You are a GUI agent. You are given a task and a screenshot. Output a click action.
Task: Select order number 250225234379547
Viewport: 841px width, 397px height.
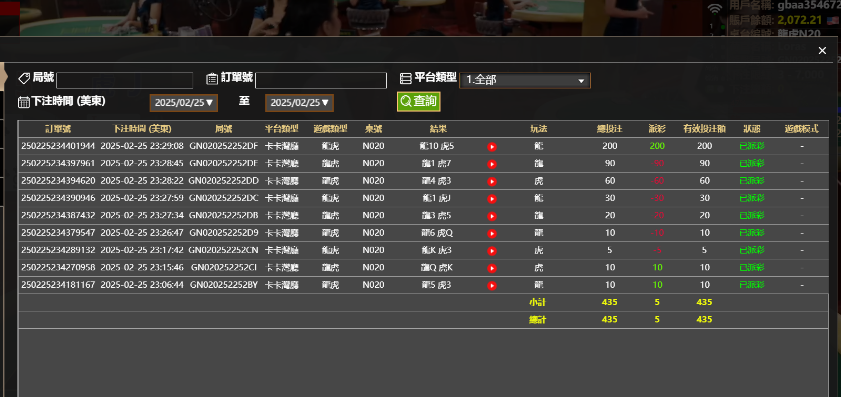coord(58,233)
